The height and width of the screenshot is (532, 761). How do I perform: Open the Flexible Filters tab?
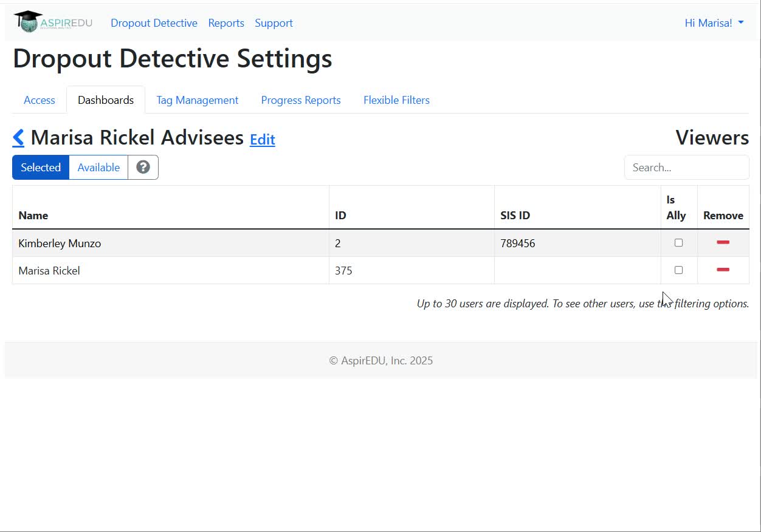point(396,100)
